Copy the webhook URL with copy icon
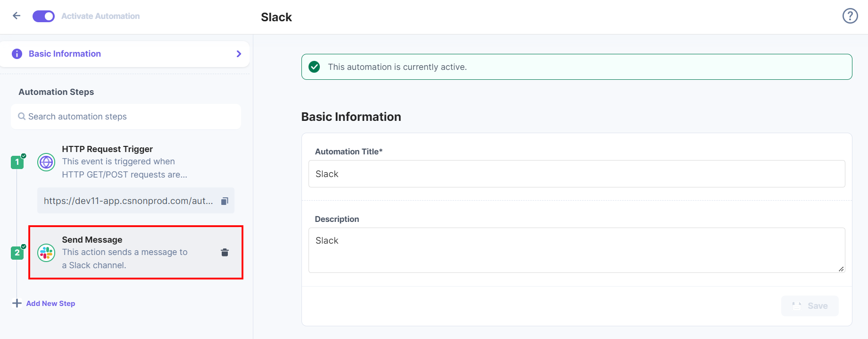This screenshot has height=339, width=868. pos(225,201)
